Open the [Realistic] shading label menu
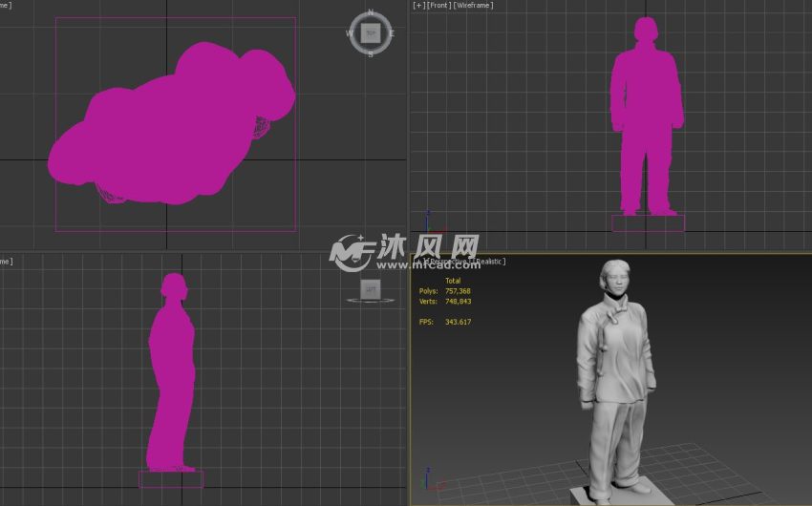 pyautogui.click(x=486, y=261)
